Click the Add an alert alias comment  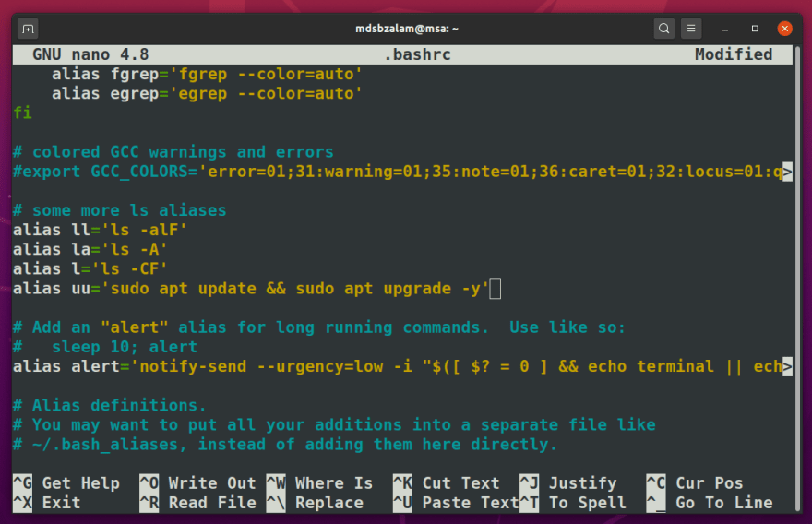click(x=319, y=327)
